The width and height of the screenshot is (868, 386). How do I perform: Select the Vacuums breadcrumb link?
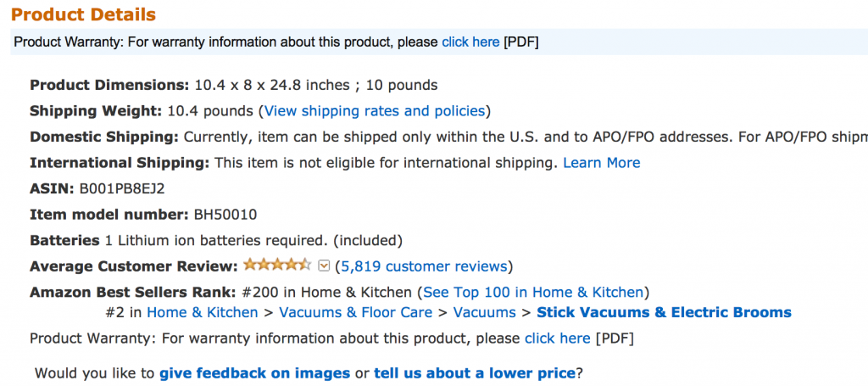(x=484, y=312)
